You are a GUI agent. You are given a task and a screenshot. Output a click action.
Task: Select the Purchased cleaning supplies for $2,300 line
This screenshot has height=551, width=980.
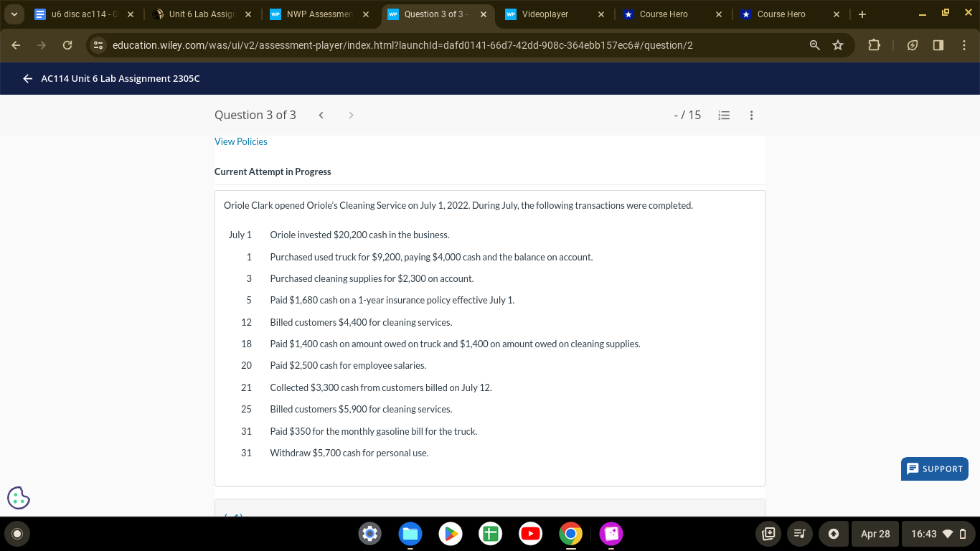[372, 278]
